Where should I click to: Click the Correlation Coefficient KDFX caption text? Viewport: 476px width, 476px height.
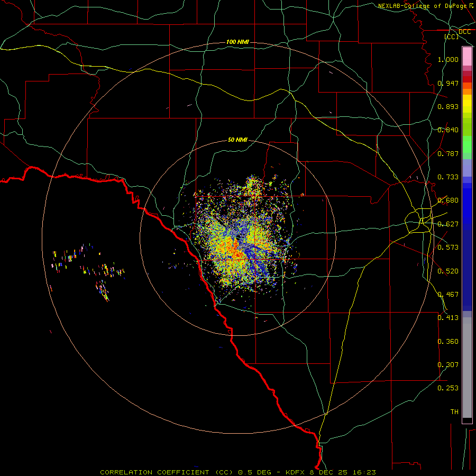(x=238, y=472)
